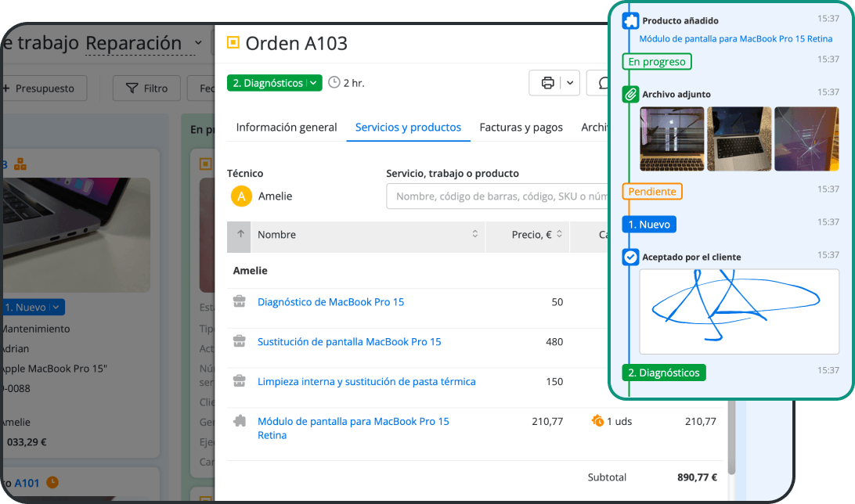Click the Presupuesto button in background board
Viewport: 855px width, 504px height.
click(44, 88)
